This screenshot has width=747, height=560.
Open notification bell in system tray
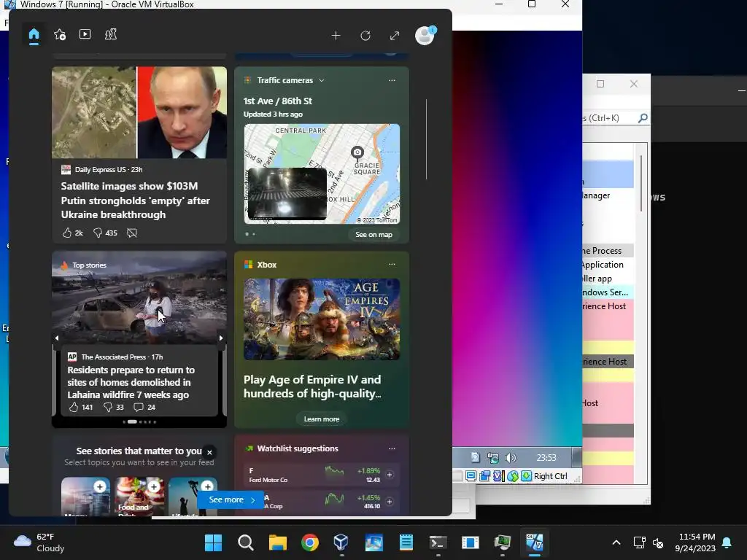[727, 542]
